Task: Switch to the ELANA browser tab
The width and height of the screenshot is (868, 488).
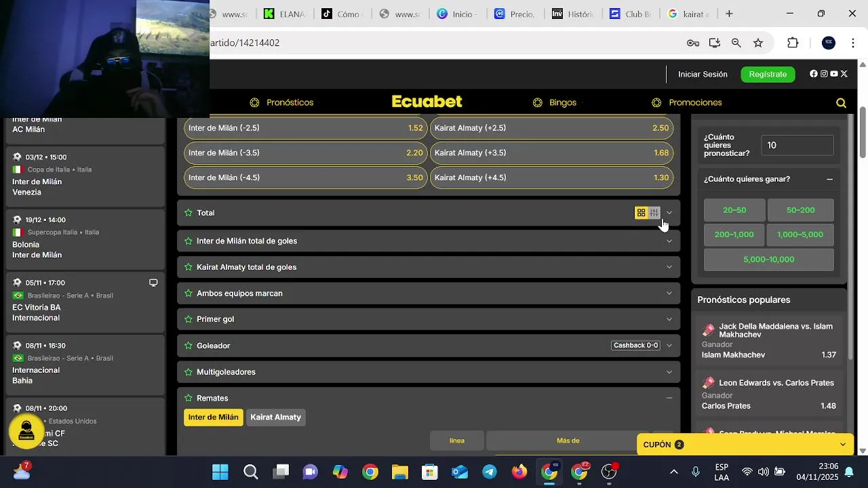Action: 283,14
